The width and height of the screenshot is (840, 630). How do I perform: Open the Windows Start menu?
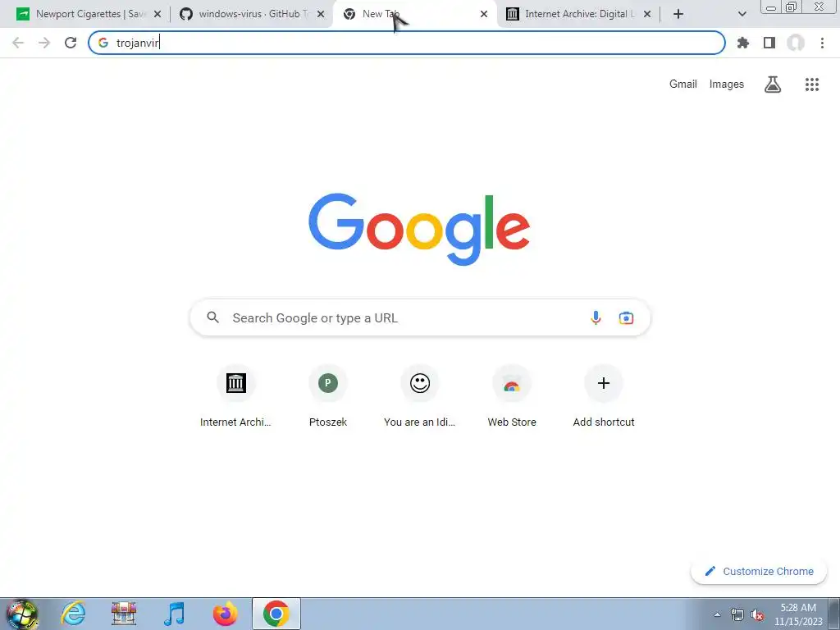[x=22, y=614]
